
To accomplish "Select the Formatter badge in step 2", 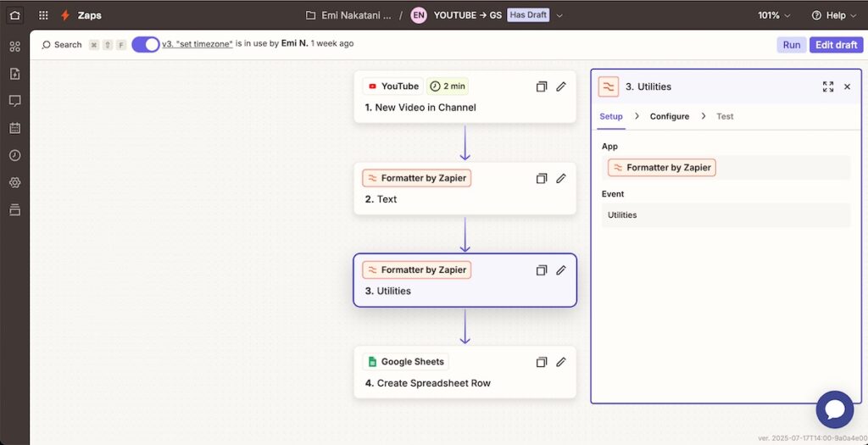I will (x=417, y=178).
